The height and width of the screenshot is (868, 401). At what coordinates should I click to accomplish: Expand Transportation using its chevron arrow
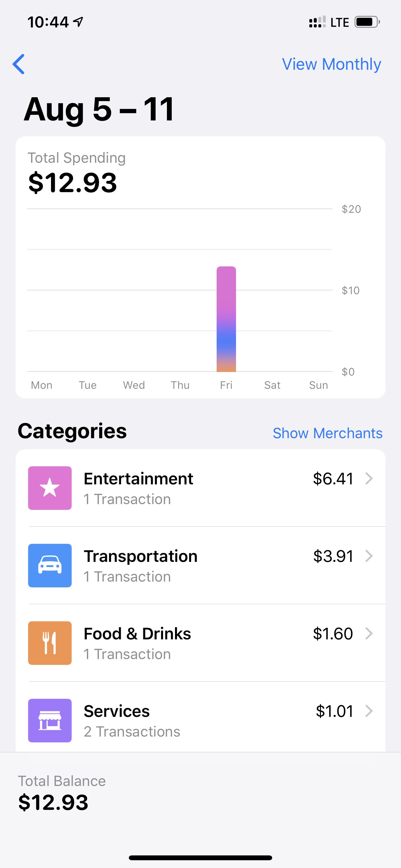369,556
